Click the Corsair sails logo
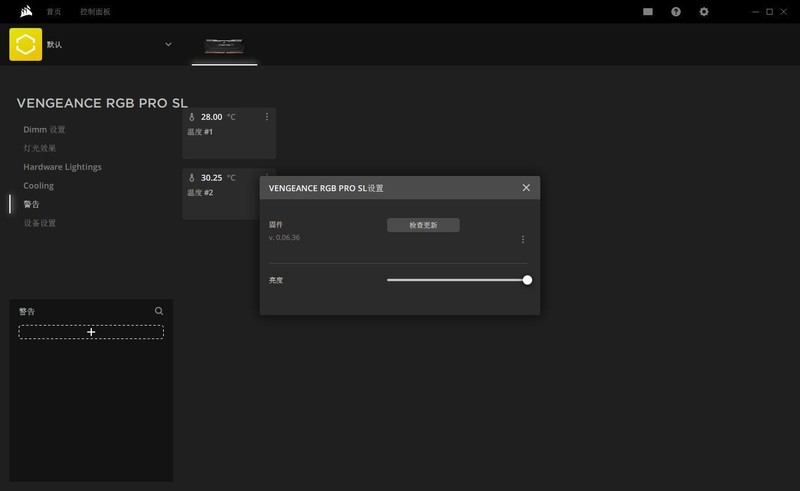This screenshot has width=800, height=491. point(26,11)
